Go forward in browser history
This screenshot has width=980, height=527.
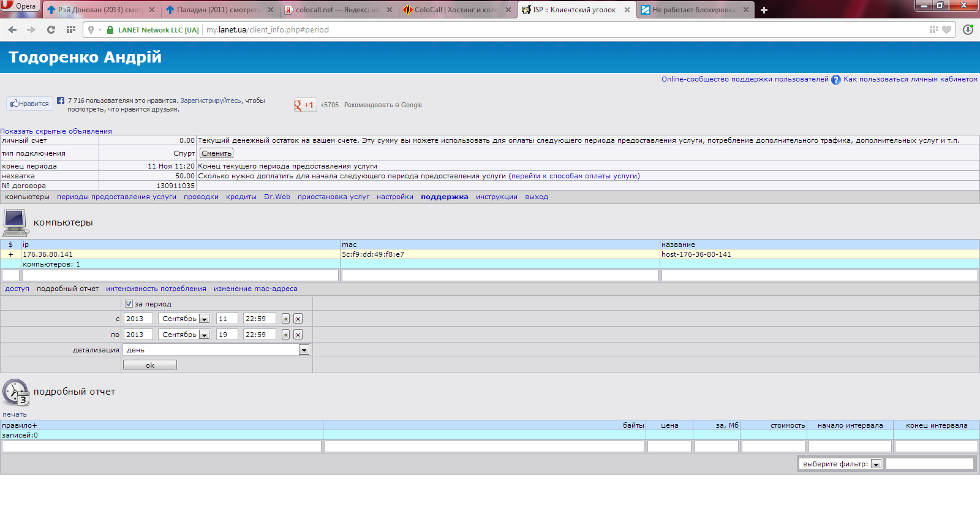[31, 29]
